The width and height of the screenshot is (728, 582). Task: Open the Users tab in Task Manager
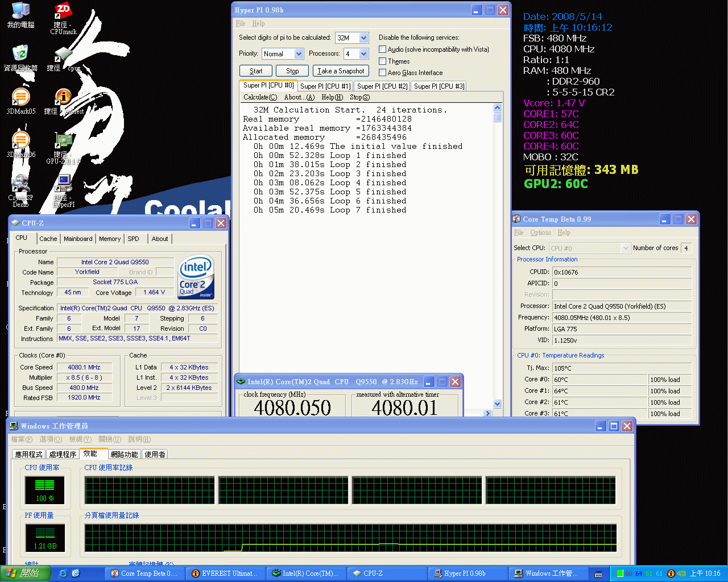coord(155,454)
